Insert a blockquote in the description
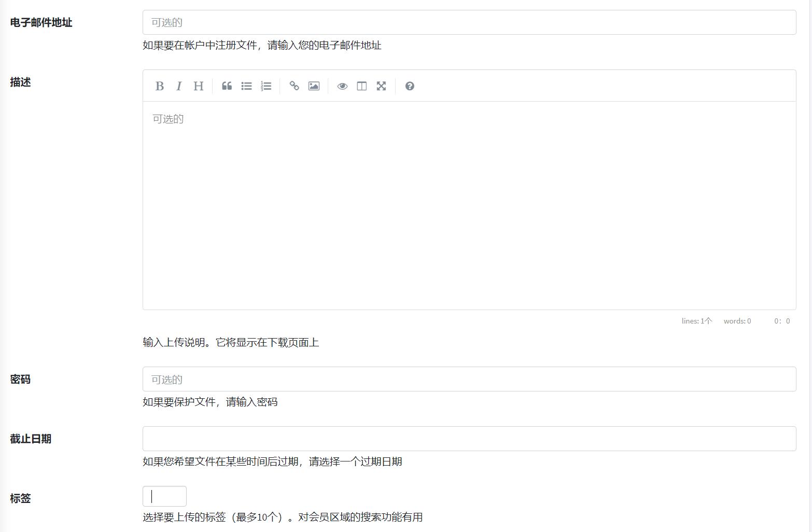The width and height of the screenshot is (812, 532). click(227, 86)
